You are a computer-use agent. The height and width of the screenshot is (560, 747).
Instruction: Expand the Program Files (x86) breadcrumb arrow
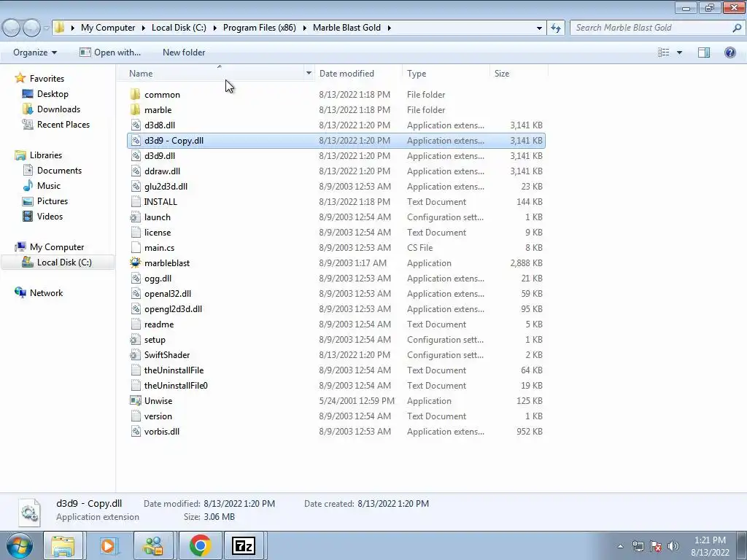(304, 28)
